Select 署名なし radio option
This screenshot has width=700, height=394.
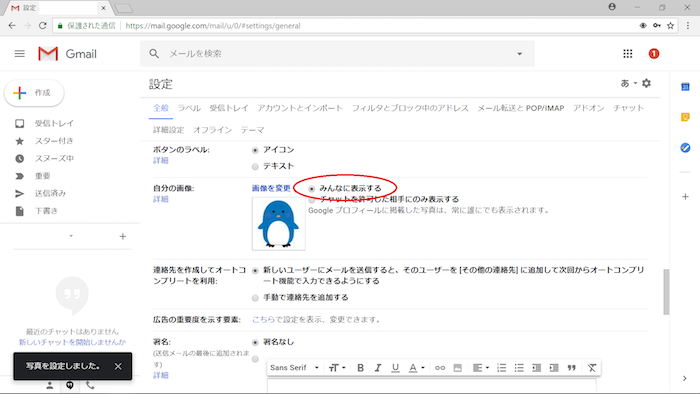click(255, 343)
